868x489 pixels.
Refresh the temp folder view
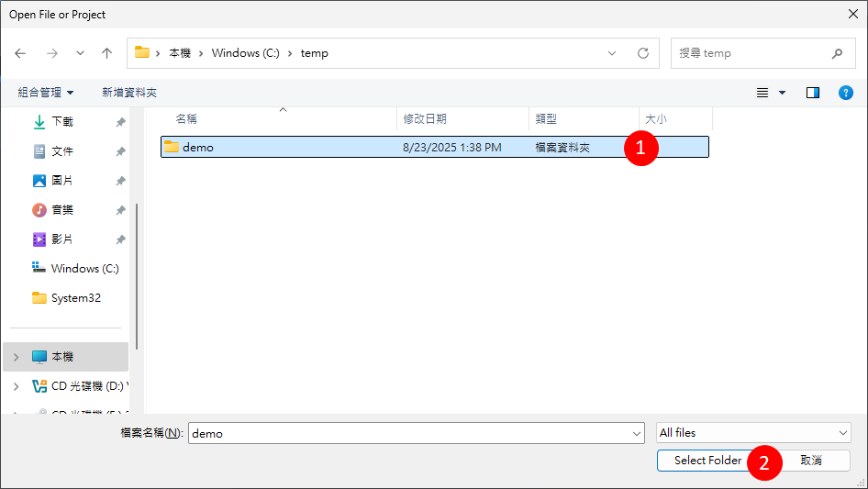[x=642, y=53]
